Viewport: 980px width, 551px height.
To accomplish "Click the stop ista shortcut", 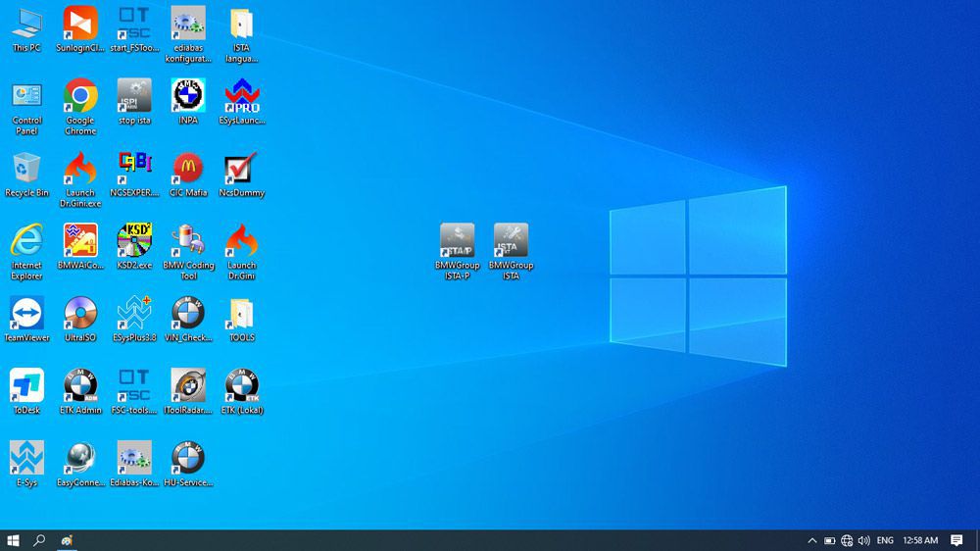I will pos(134,102).
